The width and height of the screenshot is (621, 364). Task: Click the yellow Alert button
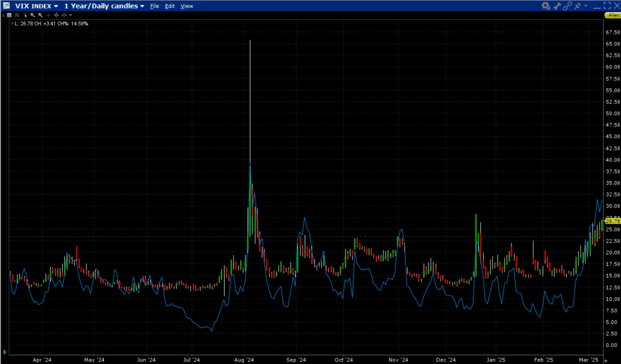(613, 15)
